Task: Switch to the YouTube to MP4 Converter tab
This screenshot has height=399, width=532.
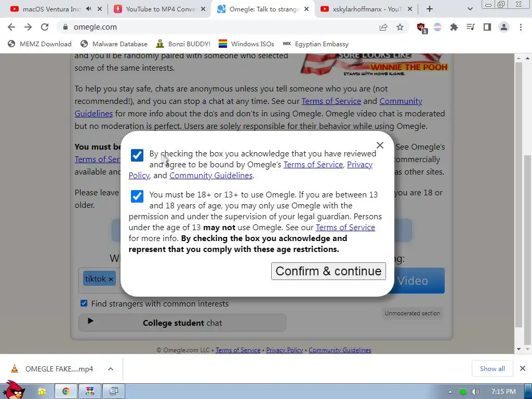Action: pos(159,9)
